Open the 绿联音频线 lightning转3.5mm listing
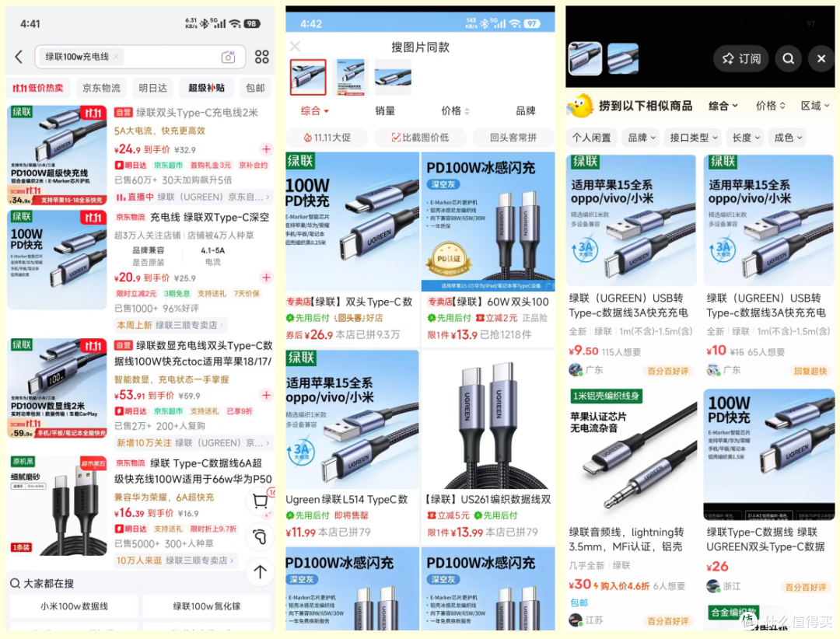The width and height of the screenshot is (840, 639). (x=632, y=509)
